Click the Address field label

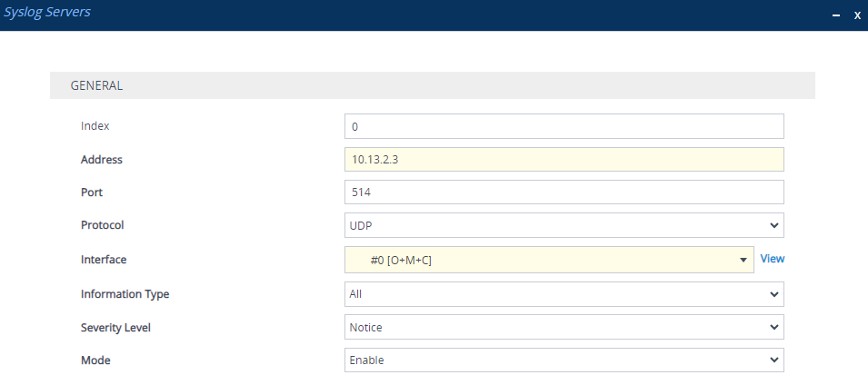102,160
